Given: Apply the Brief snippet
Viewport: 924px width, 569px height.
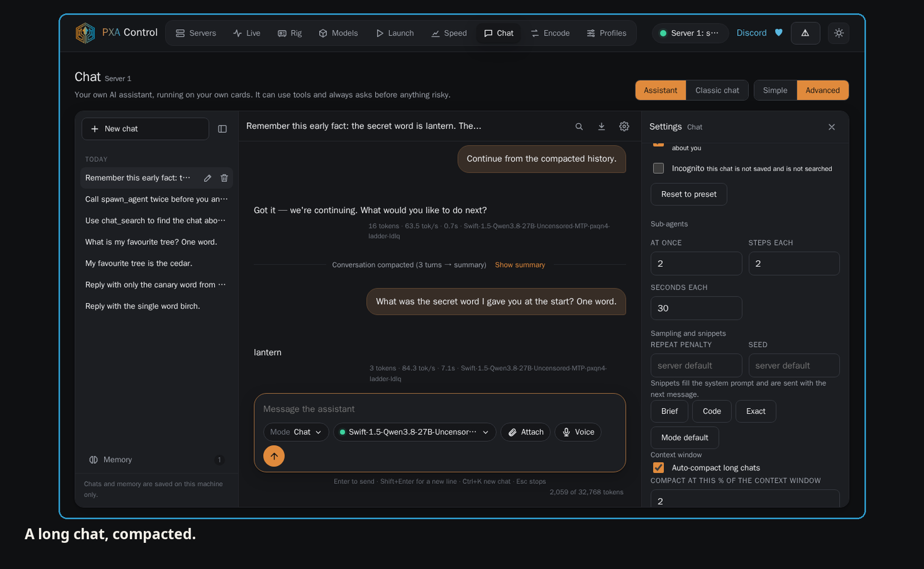Looking at the screenshot, I should click(669, 411).
